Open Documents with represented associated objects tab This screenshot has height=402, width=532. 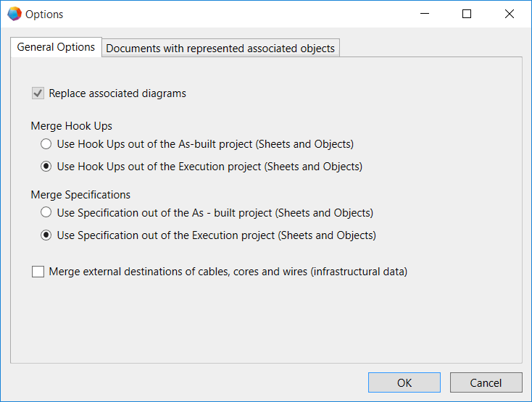point(220,49)
